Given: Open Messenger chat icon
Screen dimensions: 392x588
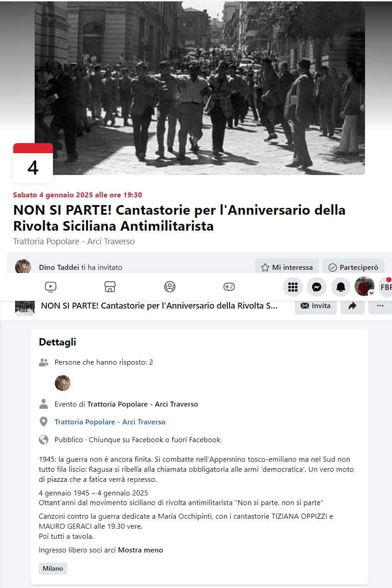Looking at the screenshot, I should [x=317, y=287].
